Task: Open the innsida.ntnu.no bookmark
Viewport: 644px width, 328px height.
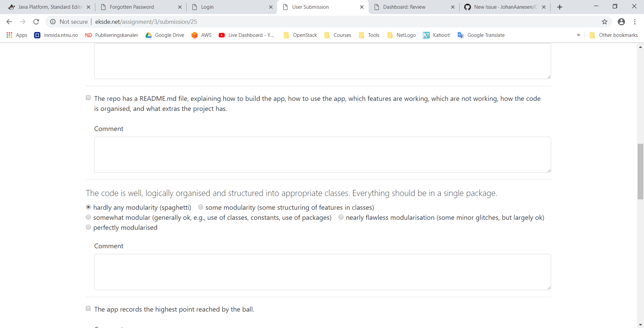Action: (x=56, y=35)
